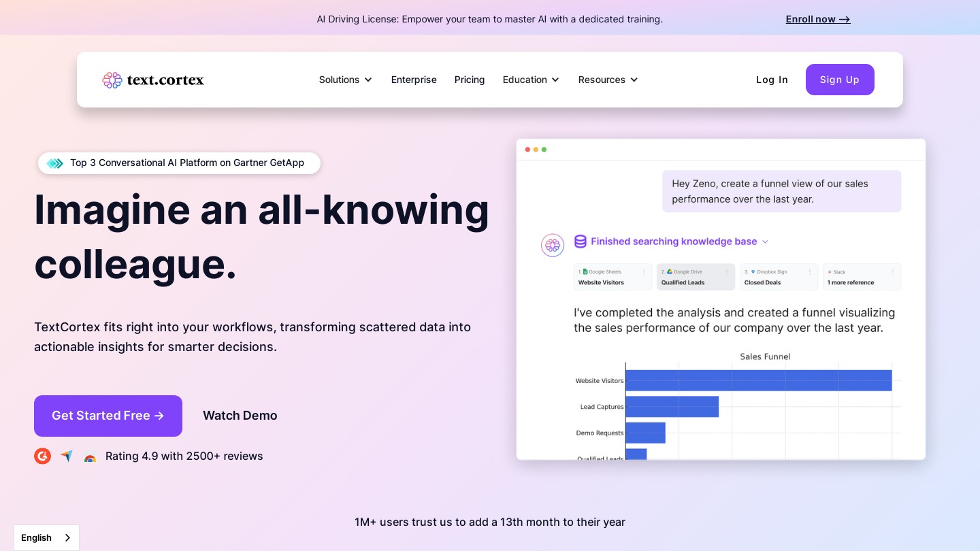The image size is (980, 551).
Task: Click the G2 review badge icon
Action: coord(42,456)
